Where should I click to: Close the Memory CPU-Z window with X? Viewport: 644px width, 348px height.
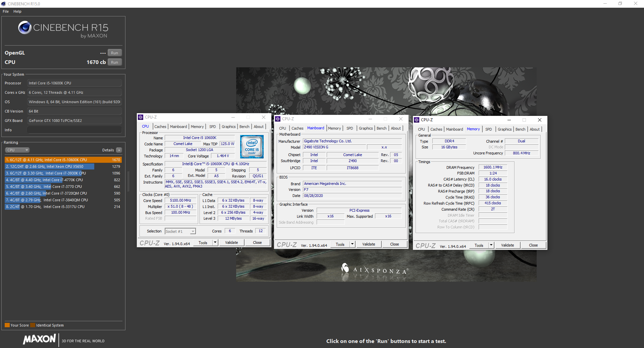point(539,120)
